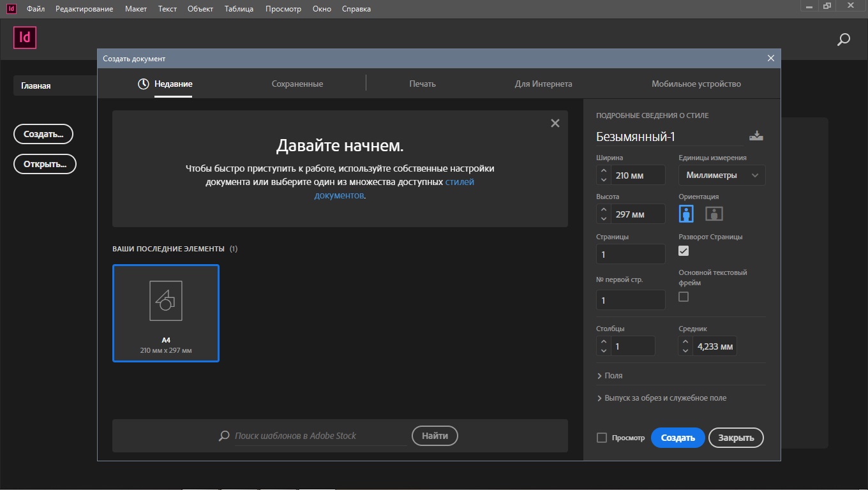Enable the Основной текстовый фрейм checkbox
The image size is (868, 490).
(x=684, y=297)
